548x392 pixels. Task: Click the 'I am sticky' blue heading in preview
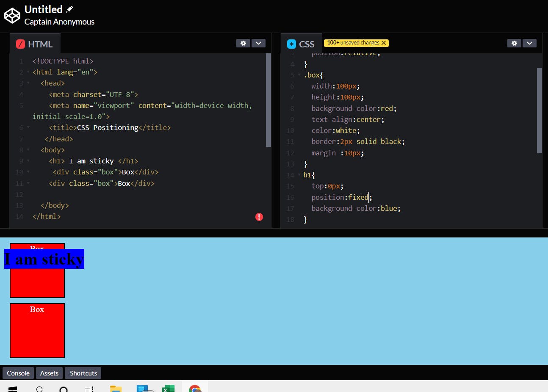pyautogui.click(x=44, y=259)
